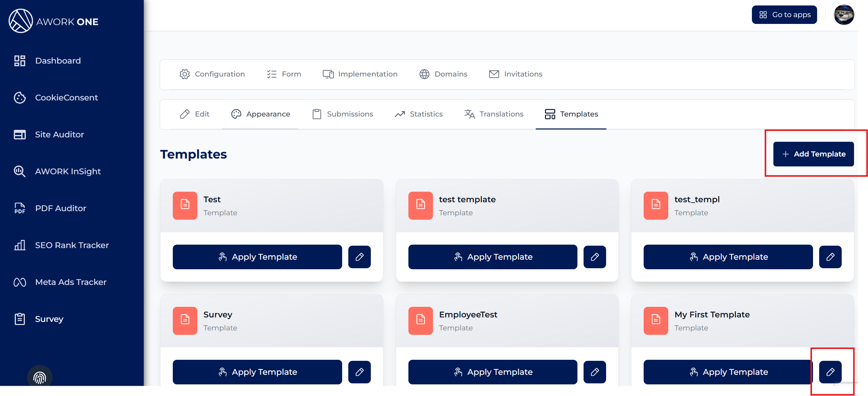Apply the Survey template
Screen dimensions: 868x396
(257, 372)
